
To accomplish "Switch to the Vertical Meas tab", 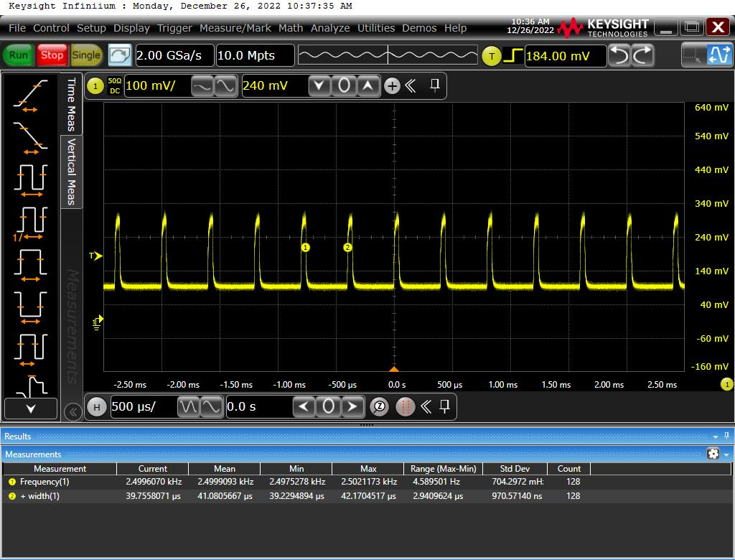I will coord(72,172).
